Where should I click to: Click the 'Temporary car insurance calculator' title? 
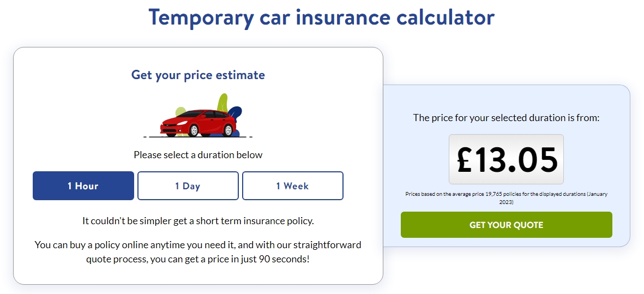click(322, 17)
